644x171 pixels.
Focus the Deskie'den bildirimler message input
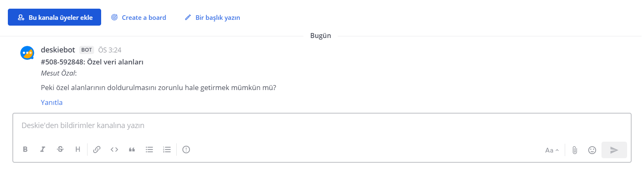[x=322, y=126]
